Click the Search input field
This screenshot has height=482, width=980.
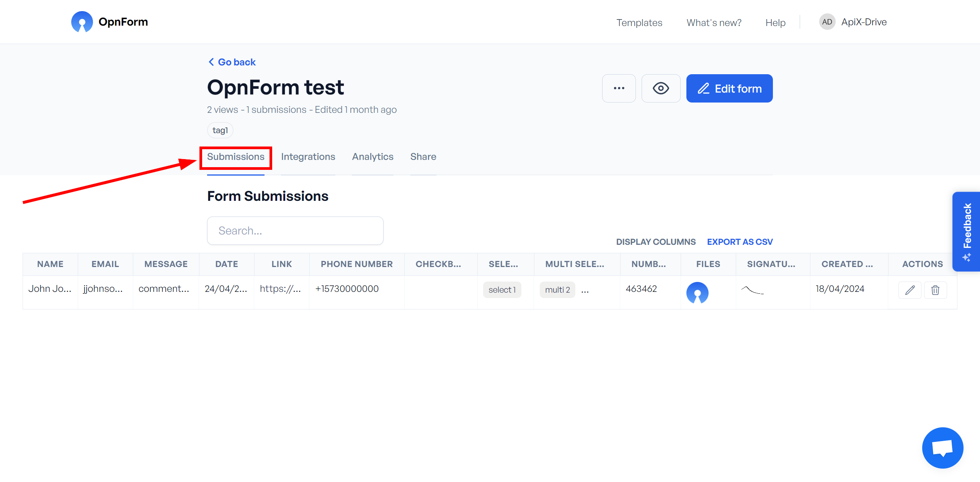click(x=296, y=230)
